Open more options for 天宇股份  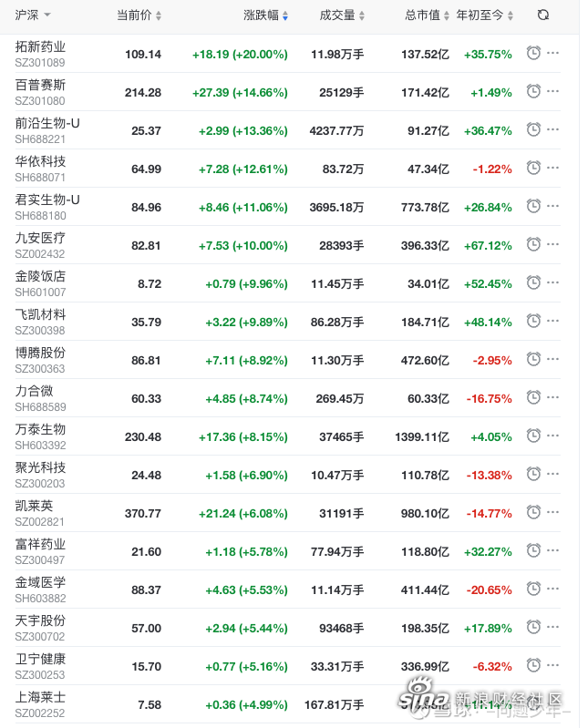(x=552, y=627)
